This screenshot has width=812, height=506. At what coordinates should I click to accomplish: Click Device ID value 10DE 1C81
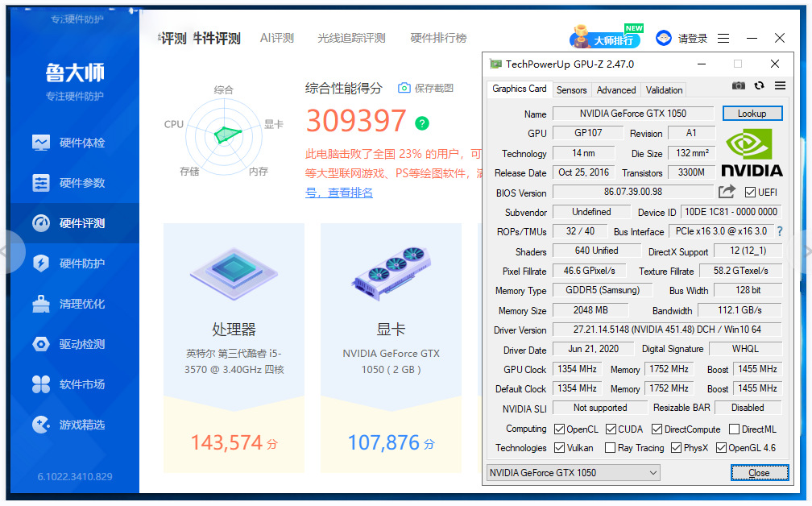click(731, 212)
